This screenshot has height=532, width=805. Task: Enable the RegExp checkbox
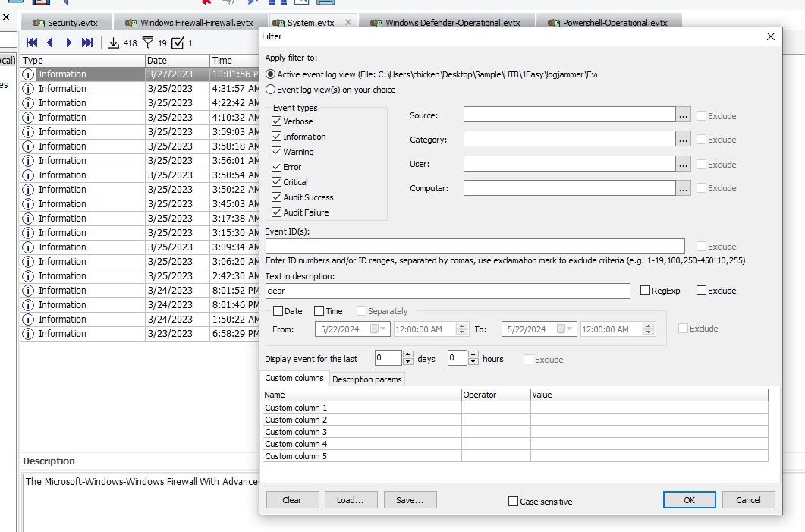coord(646,291)
